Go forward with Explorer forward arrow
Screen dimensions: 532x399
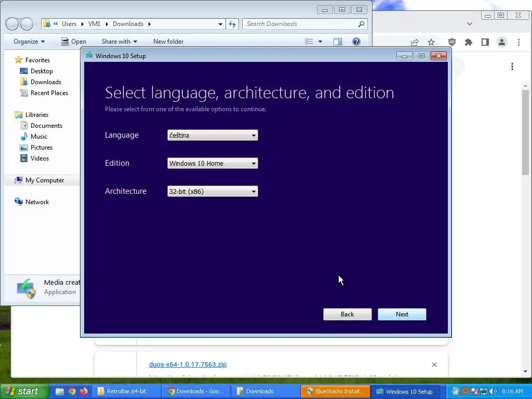click(26, 24)
